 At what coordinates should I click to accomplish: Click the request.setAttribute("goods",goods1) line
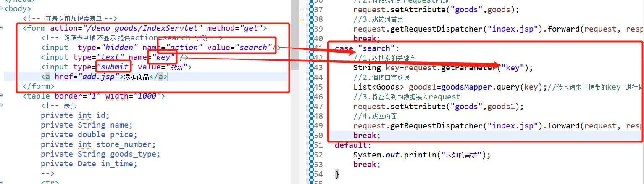click(439, 107)
